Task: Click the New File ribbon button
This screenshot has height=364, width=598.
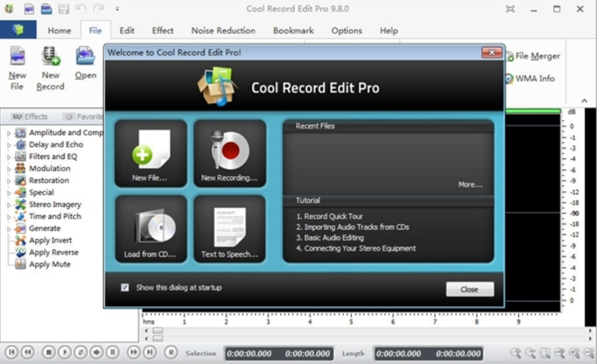Action: (x=17, y=68)
